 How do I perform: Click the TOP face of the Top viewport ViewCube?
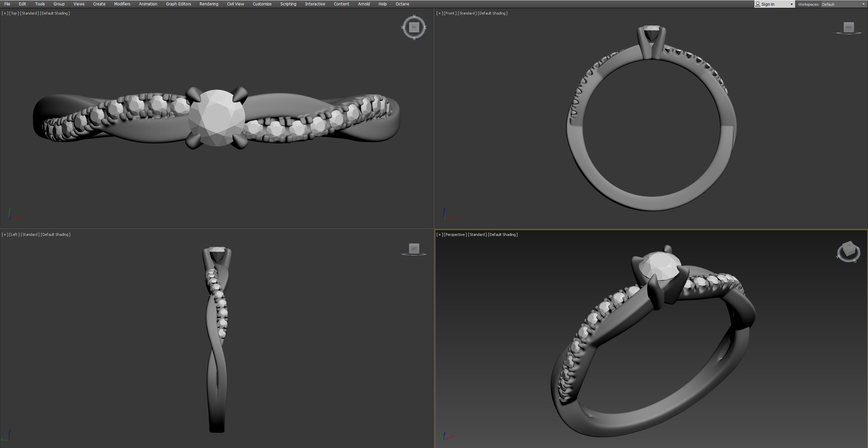click(x=414, y=27)
